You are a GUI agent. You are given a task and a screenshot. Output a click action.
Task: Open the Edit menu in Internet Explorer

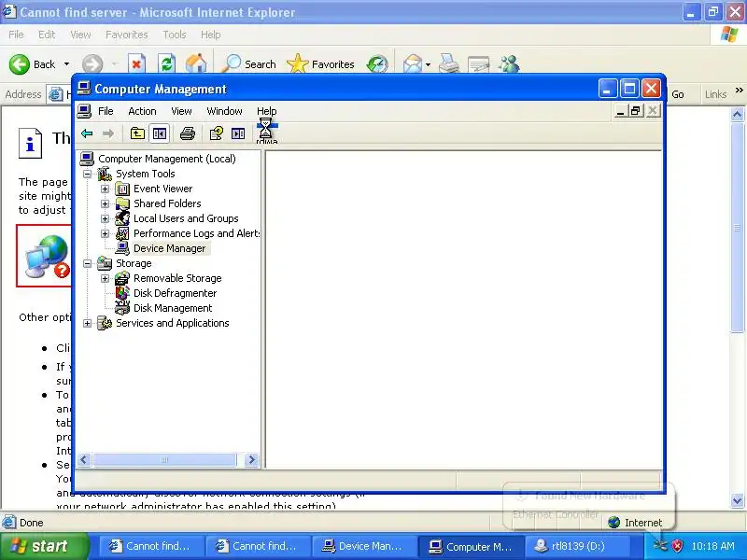tap(47, 35)
